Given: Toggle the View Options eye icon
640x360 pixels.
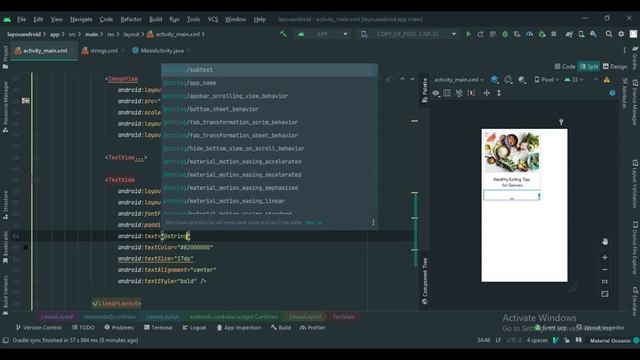Looking at the screenshot, I should [436, 93].
